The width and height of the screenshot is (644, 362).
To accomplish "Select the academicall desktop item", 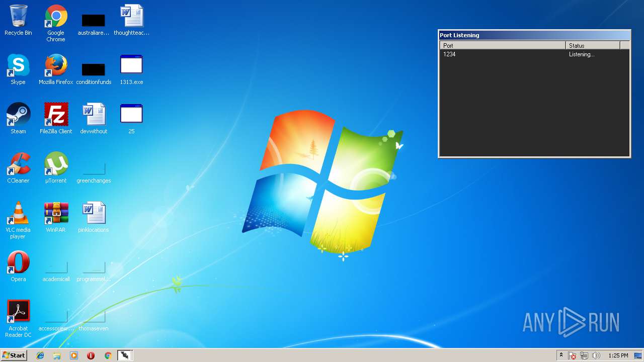I will pos(56,272).
